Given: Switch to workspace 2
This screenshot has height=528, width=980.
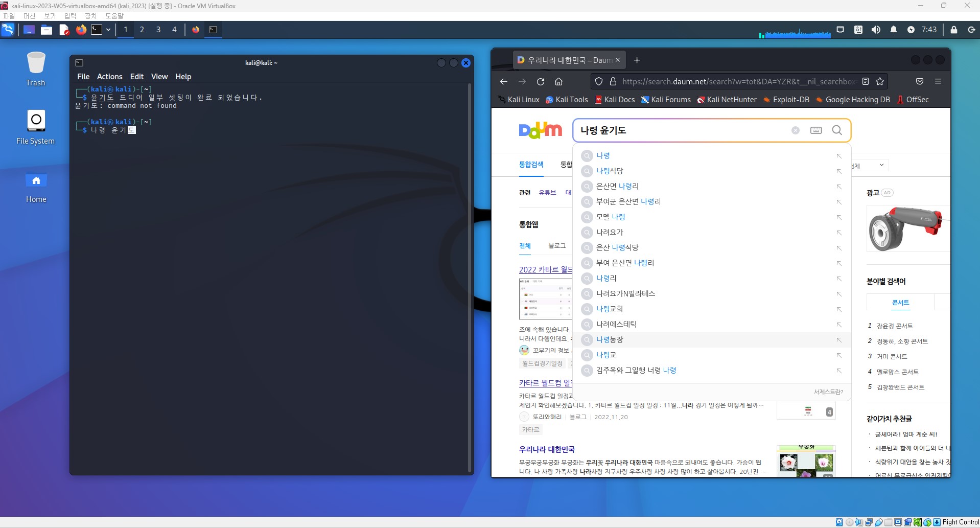Looking at the screenshot, I should click(142, 30).
